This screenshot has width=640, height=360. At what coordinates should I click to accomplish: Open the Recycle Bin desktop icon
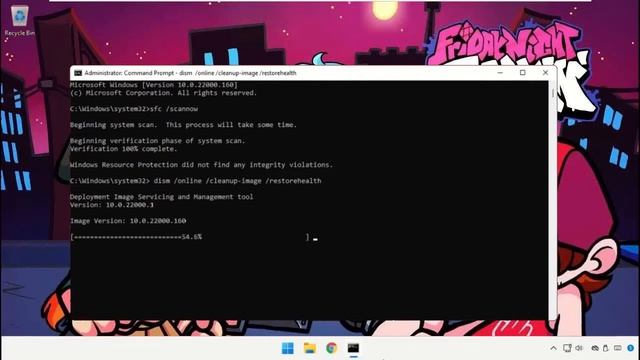click(x=19, y=20)
